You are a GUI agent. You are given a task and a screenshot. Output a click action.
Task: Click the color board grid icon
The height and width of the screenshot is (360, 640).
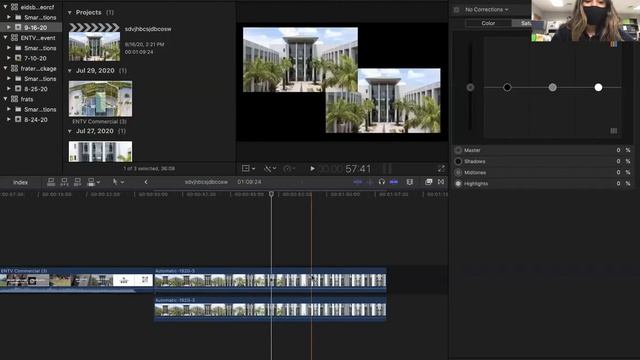(x=613, y=131)
